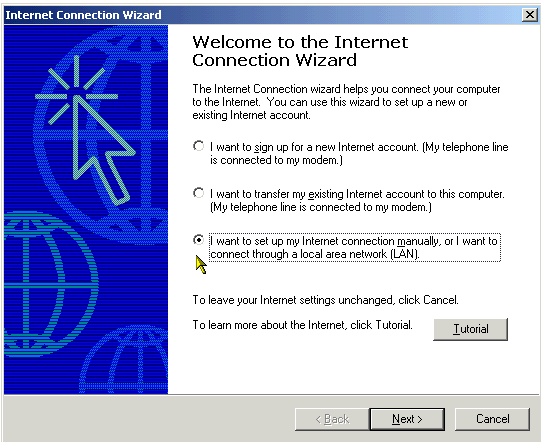Click the "To leave your Internet settings unchanged" text
Viewport: 543px width, 443px height.
326,300
